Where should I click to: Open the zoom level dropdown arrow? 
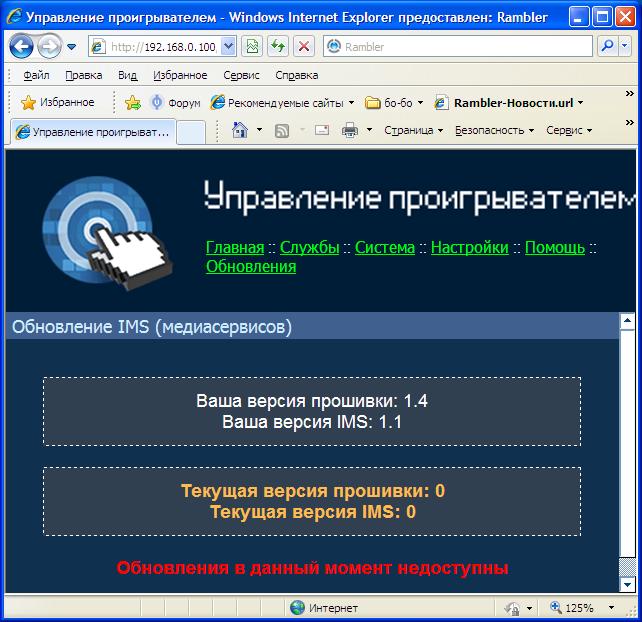pyautogui.click(x=611, y=608)
